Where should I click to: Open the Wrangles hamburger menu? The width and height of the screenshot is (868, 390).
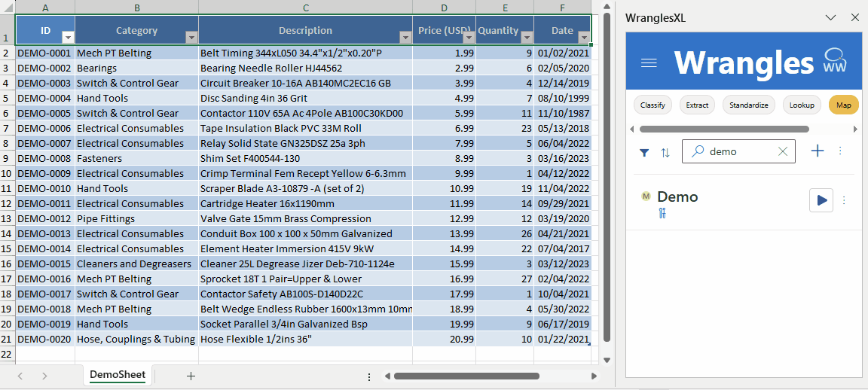[x=649, y=62]
